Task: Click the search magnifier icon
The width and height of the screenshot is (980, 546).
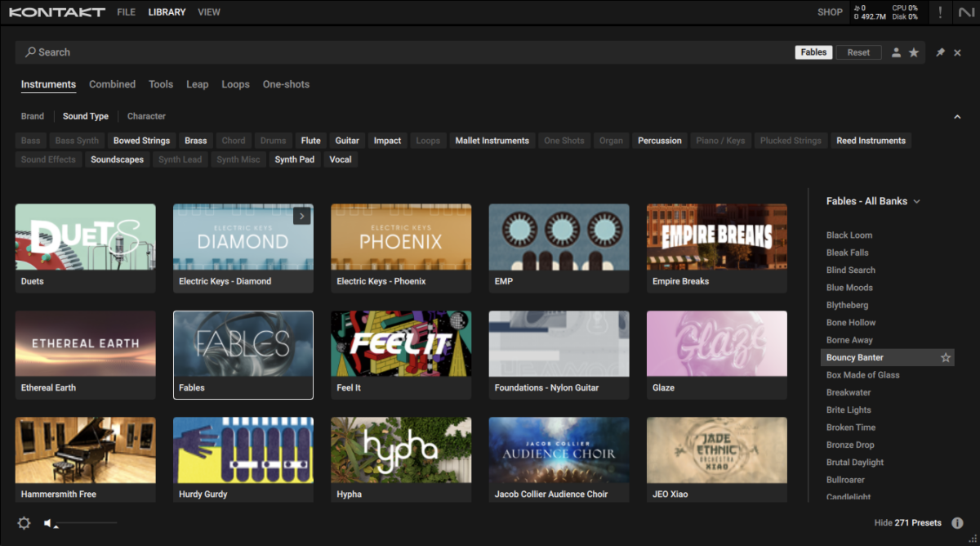Action: pos(30,52)
